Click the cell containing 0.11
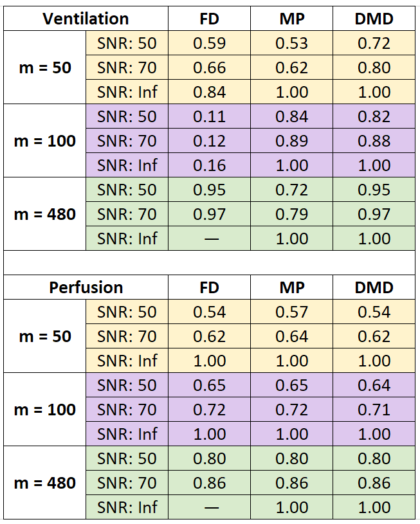Viewport: 420px width, 524px height. pyautogui.click(x=210, y=116)
